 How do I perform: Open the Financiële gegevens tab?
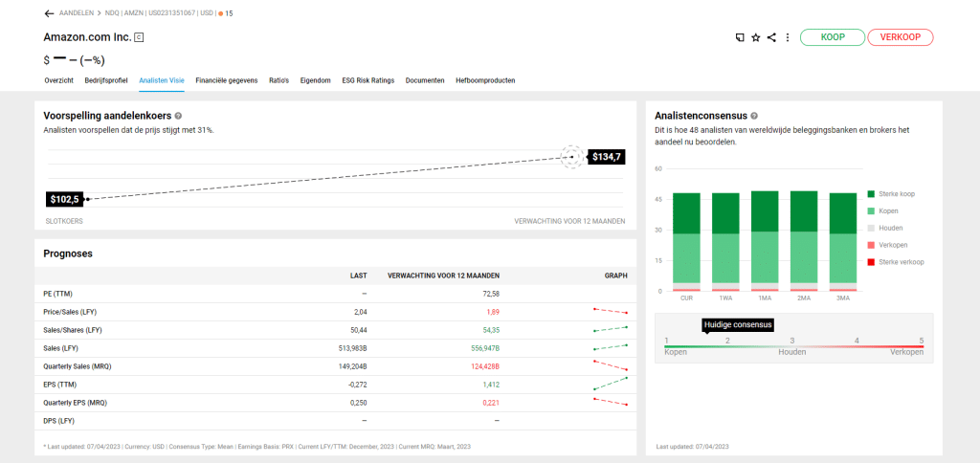pyautogui.click(x=226, y=80)
